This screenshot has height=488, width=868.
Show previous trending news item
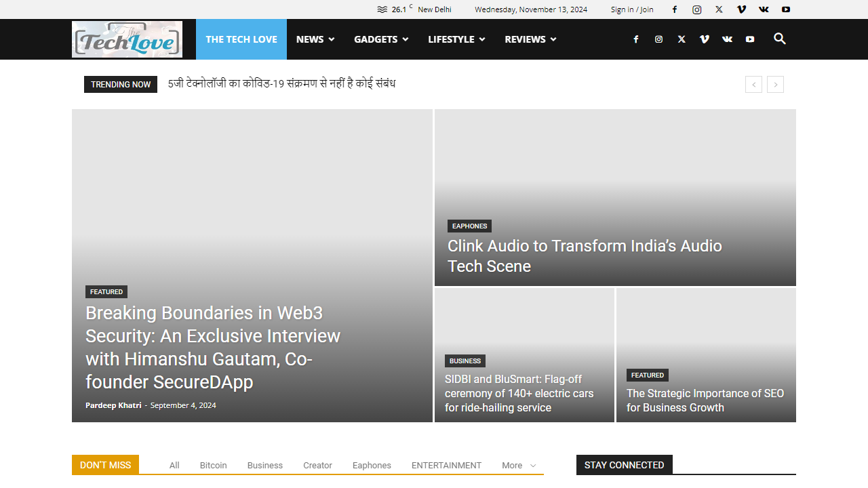753,85
